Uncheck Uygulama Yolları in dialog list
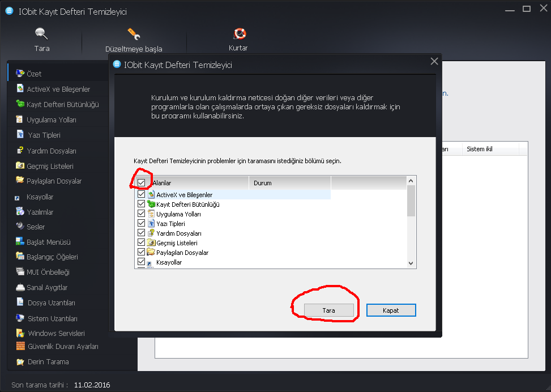This screenshot has width=551, height=392. pyautogui.click(x=141, y=214)
